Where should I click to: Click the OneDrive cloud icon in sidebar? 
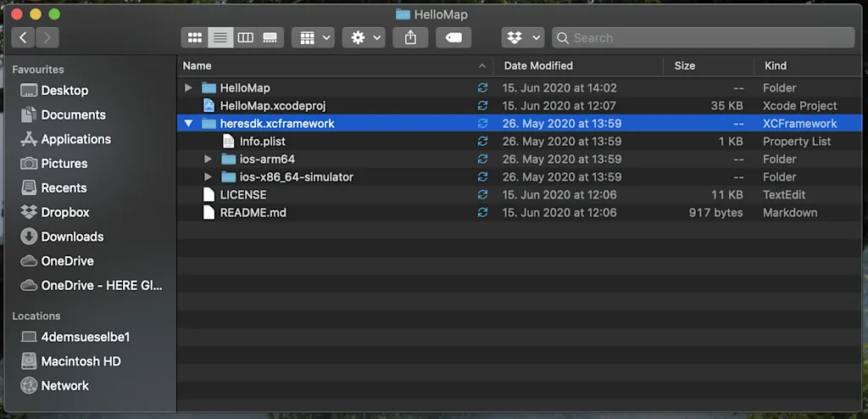[29, 261]
